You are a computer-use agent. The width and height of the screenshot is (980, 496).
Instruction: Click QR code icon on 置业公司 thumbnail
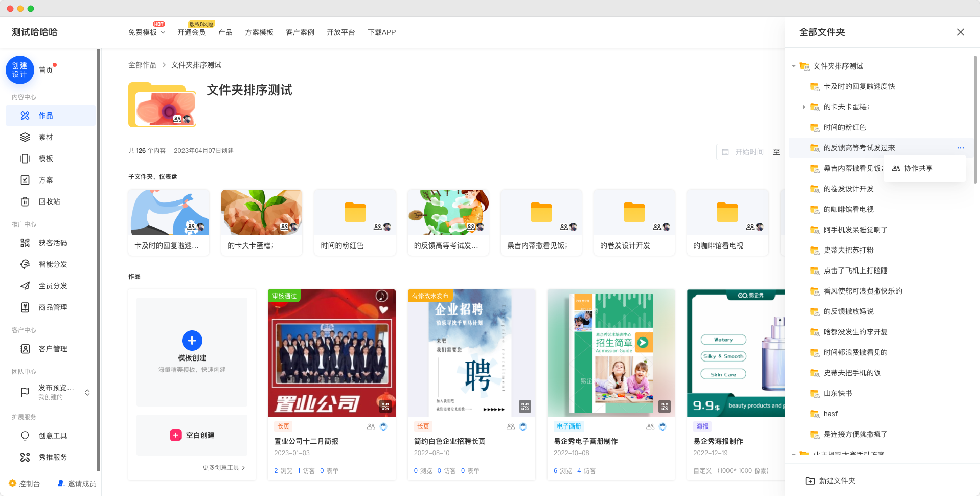click(x=385, y=407)
